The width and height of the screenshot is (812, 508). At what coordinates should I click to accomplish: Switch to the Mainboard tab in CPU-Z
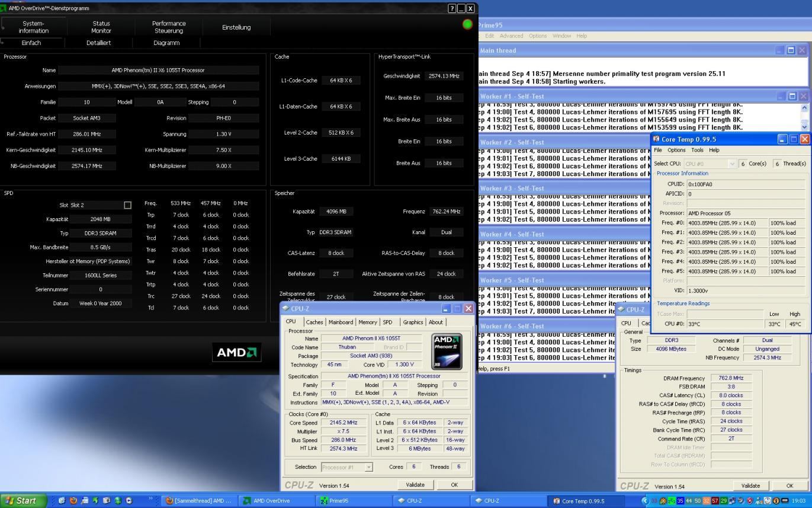tap(341, 322)
